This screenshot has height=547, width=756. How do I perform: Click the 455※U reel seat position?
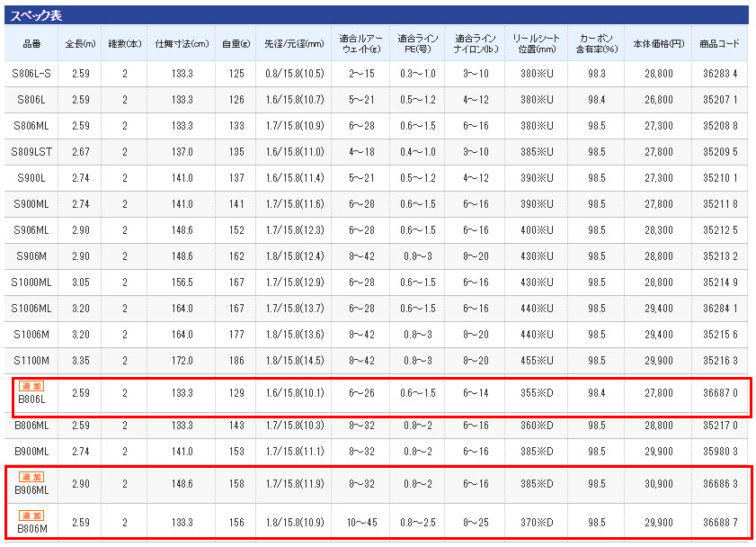pos(537,361)
